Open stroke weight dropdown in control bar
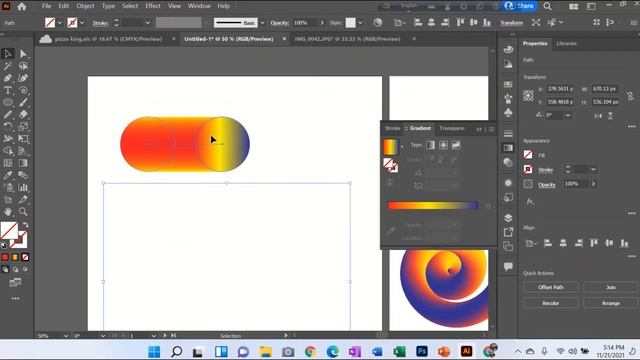The width and height of the screenshot is (640, 360). coord(148,23)
